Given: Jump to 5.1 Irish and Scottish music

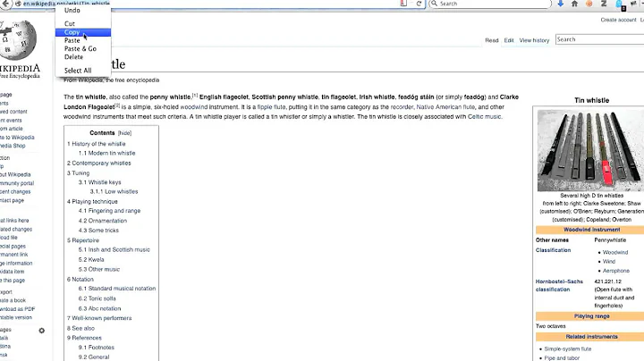Looking at the screenshot, I should 114,249.
